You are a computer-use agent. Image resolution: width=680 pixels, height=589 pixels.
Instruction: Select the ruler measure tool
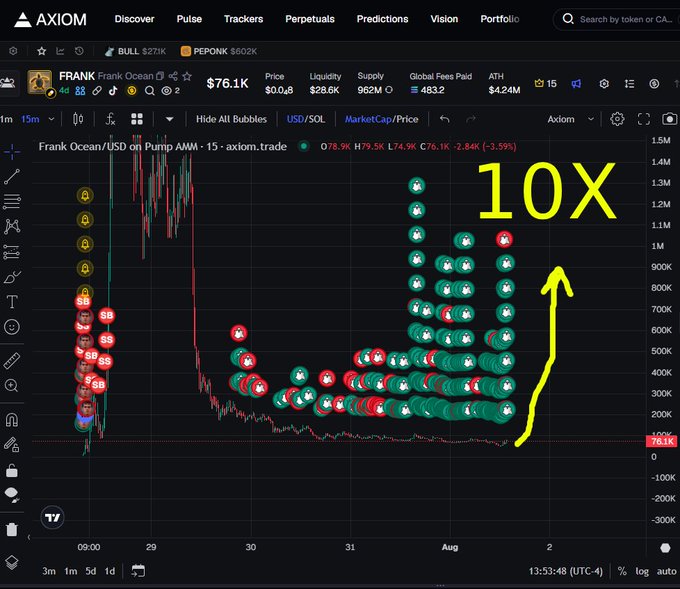pos(12,361)
